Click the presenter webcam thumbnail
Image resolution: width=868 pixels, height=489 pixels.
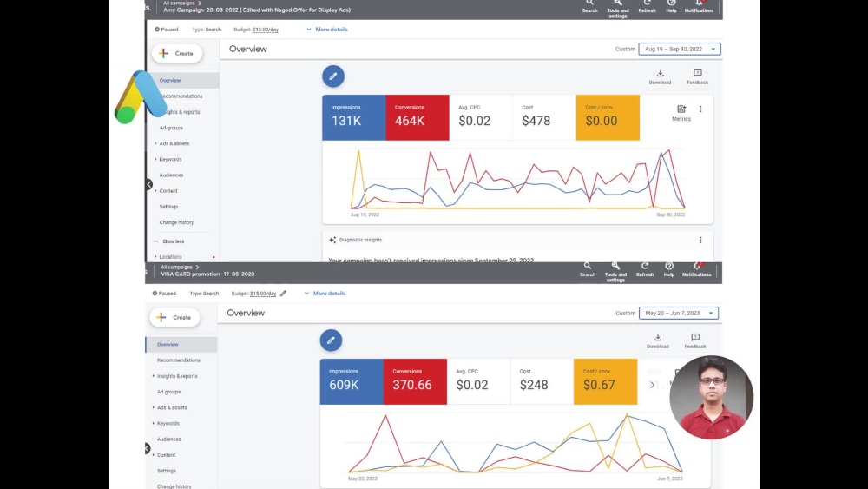coord(712,398)
